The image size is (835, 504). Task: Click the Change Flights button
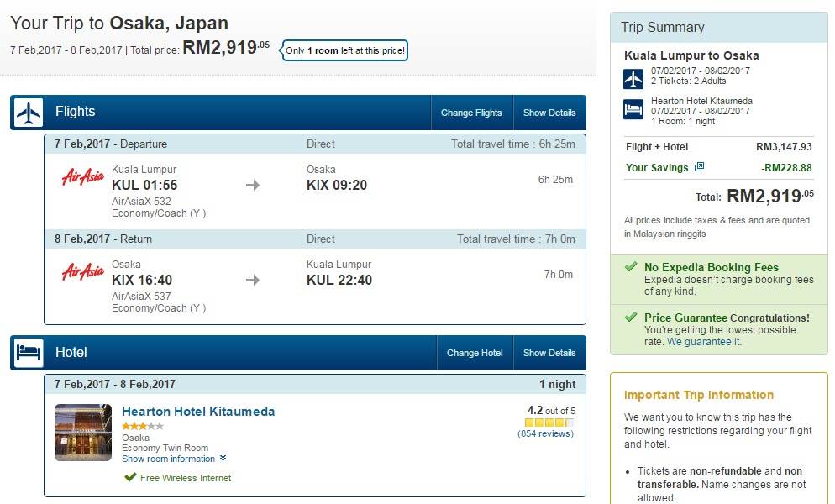click(x=471, y=113)
